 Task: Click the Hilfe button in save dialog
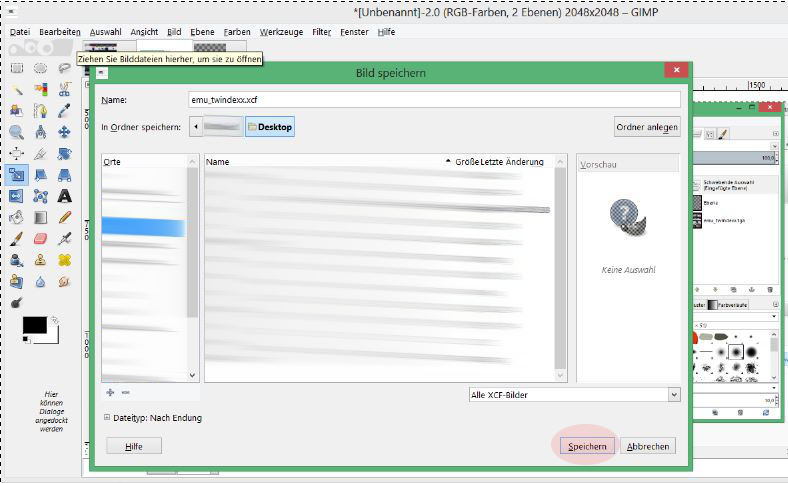tap(134, 446)
